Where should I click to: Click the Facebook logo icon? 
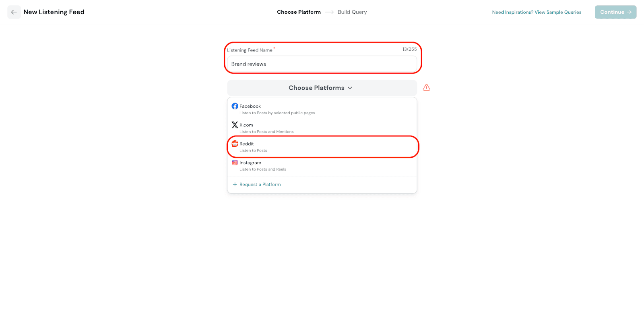click(x=235, y=106)
